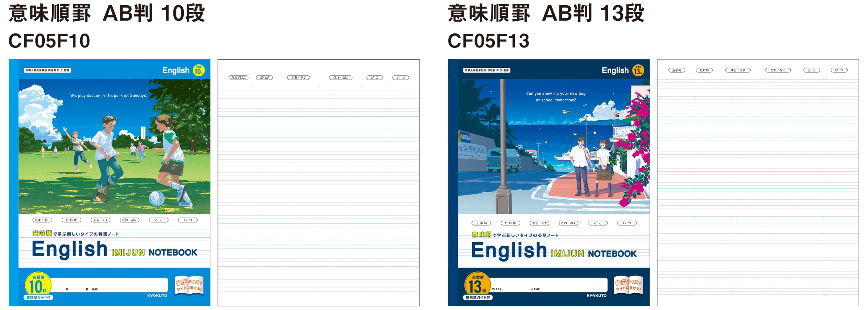The height and width of the screenshot is (310, 868).
Task: Click the open-book wide-size icon on the 10段 cover
Action: pyautogui.click(x=189, y=286)
